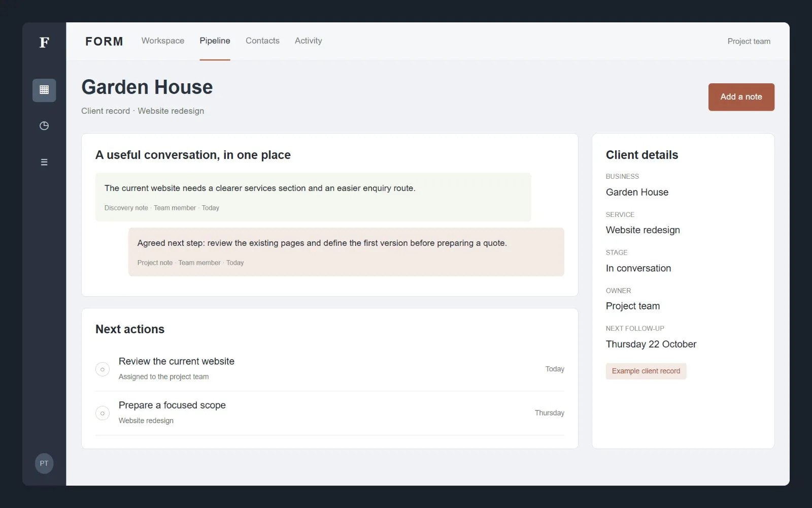Click the Thursday due date label
Viewport: 812px width, 508px height.
pyautogui.click(x=549, y=413)
